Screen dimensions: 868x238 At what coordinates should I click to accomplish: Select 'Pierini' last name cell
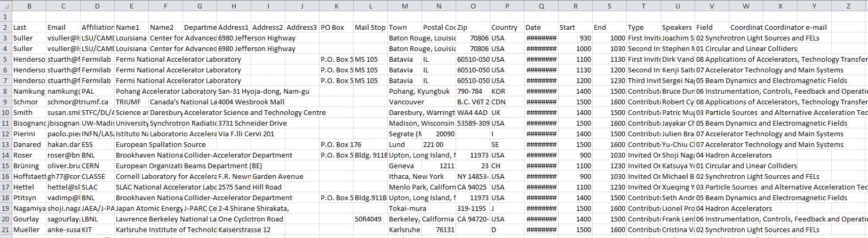point(29,134)
